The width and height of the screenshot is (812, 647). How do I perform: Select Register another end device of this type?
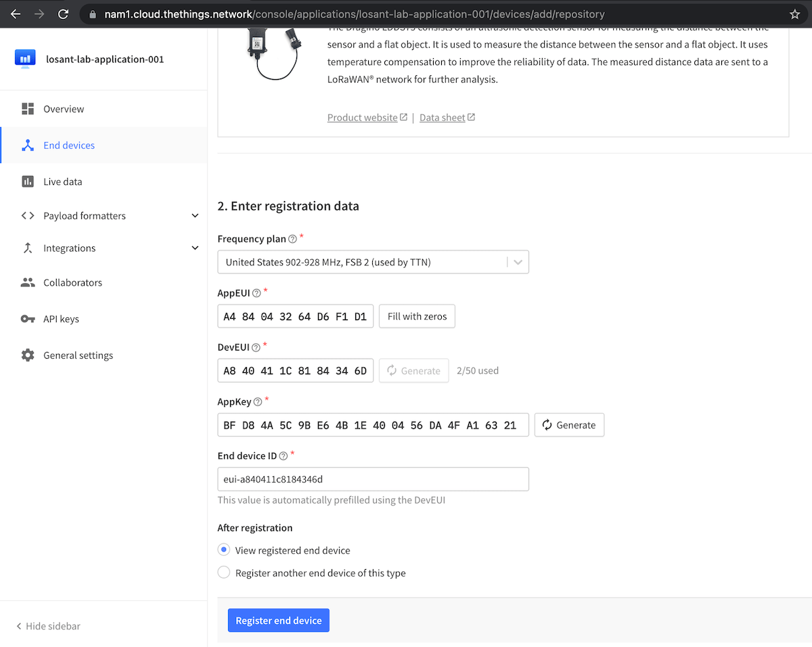[x=224, y=573]
